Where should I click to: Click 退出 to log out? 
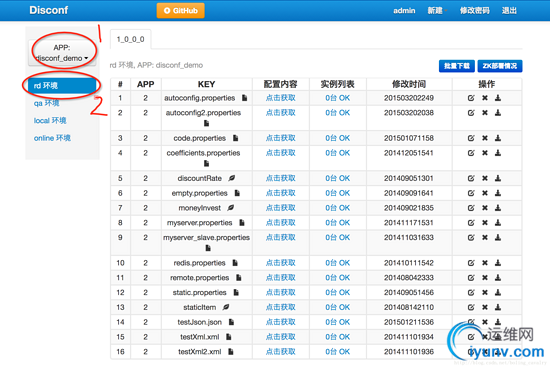[509, 11]
